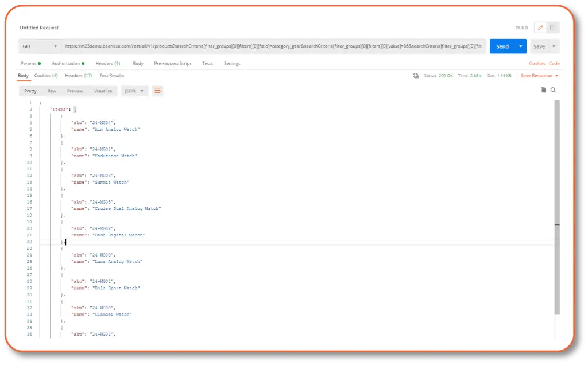
Task: Open the Code snippet generator
Action: [553, 63]
